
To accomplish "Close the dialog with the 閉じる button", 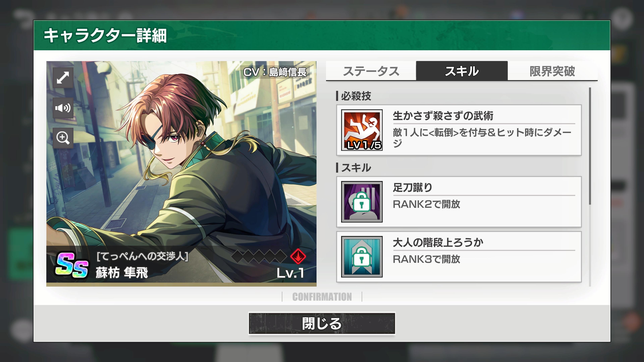I will pyautogui.click(x=322, y=323).
